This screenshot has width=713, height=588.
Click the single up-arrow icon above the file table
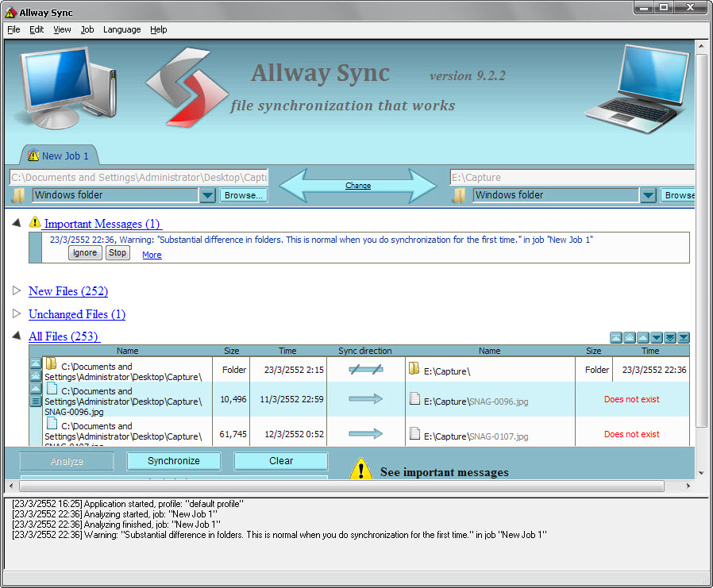[x=643, y=338]
